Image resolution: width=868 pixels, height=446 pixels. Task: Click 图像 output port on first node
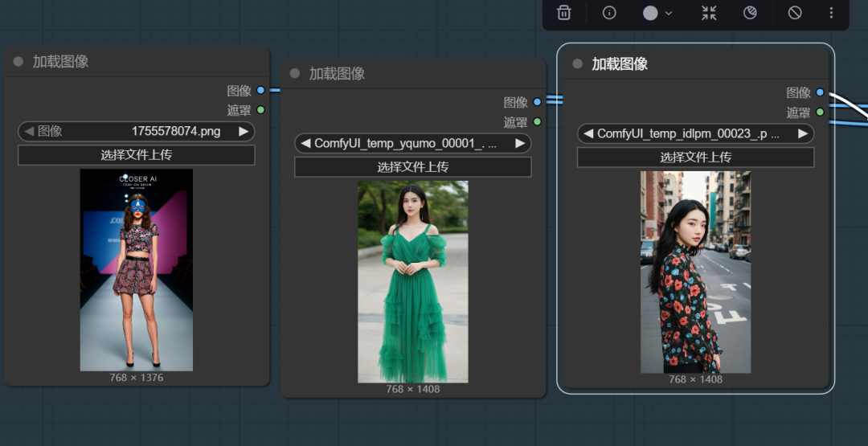[260, 90]
